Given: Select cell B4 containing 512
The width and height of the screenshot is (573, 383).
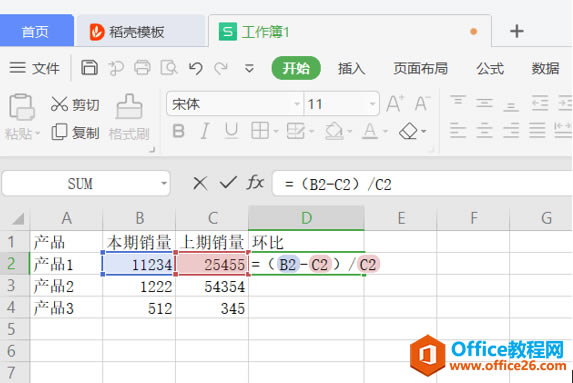Looking at the screenshot, I should click(139, 307).
